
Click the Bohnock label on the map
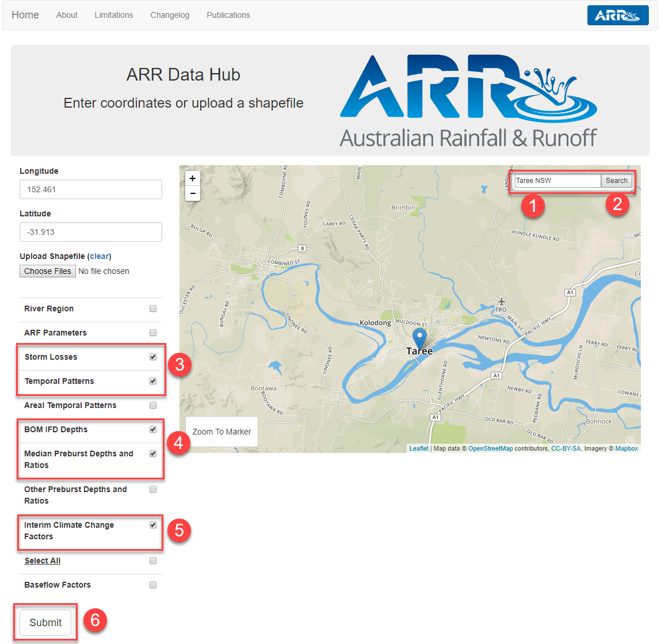pos(599,421)
